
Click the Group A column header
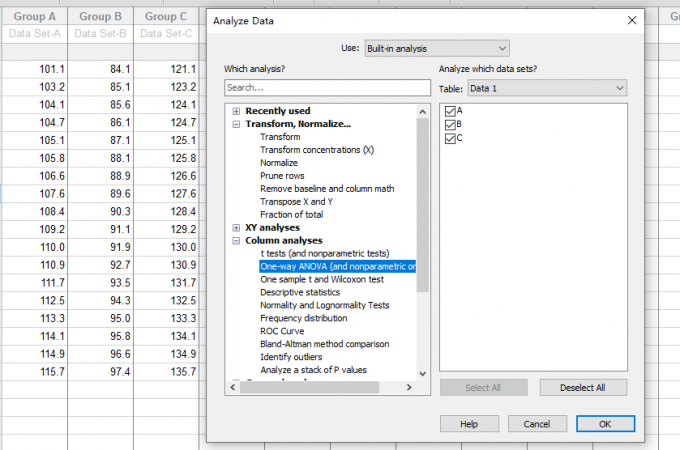pyautogui.click(x=35, y=16)
